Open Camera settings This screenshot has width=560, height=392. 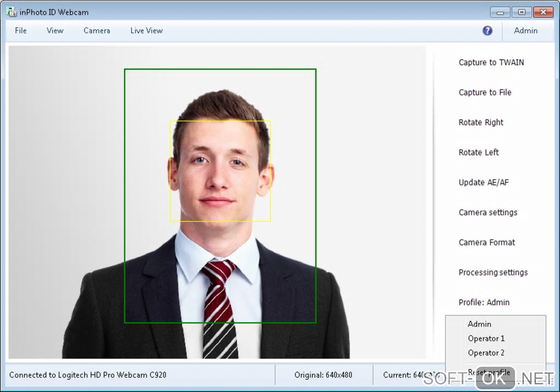[x=488, y=212]
